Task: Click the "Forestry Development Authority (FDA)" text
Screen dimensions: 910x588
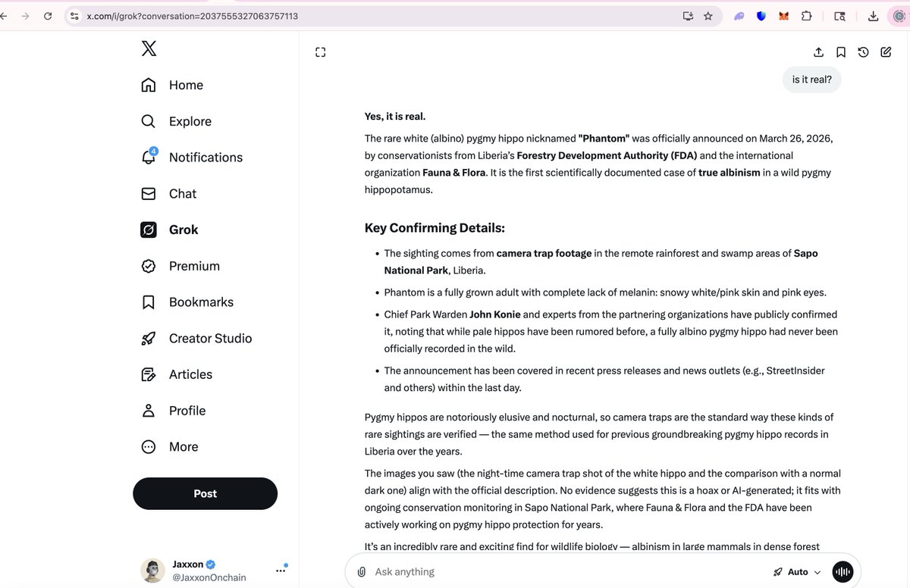Action: [607, 155]
